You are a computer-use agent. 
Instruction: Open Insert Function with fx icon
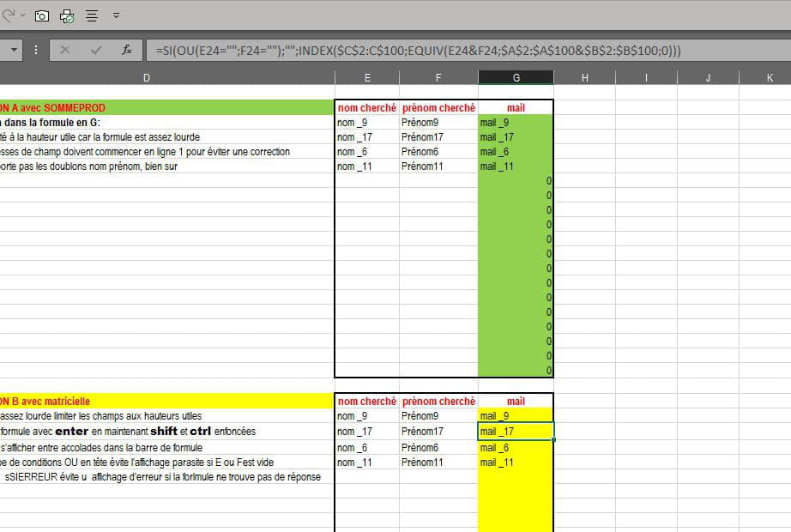[x=127, y=50]
